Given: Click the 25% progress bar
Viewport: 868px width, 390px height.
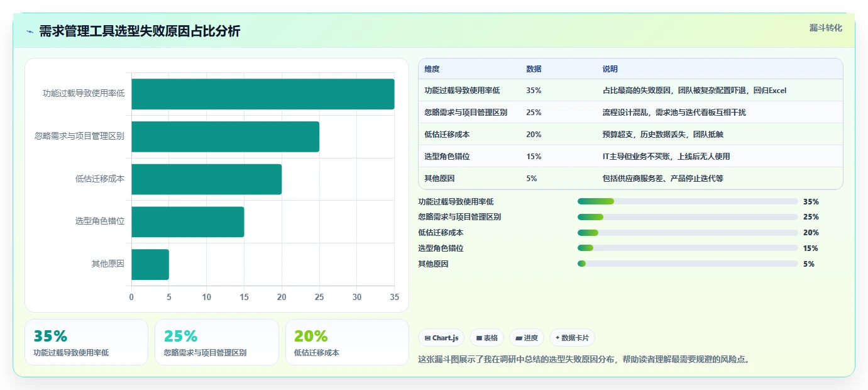Looking at the screenshot, I should point(688,217).
